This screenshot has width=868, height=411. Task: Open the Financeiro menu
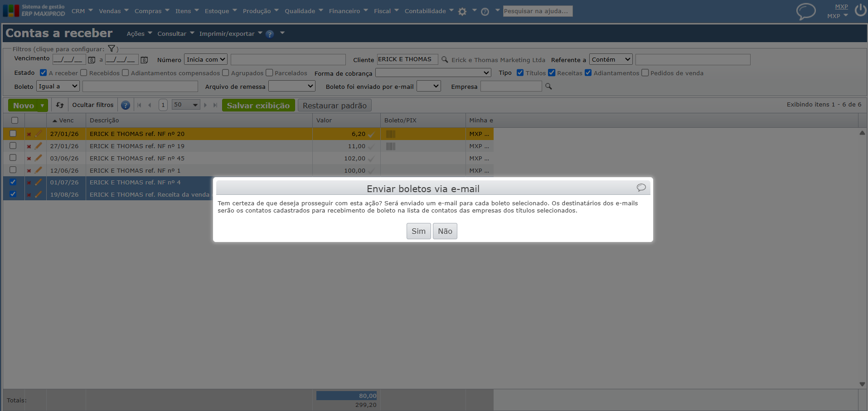[348, 11]
